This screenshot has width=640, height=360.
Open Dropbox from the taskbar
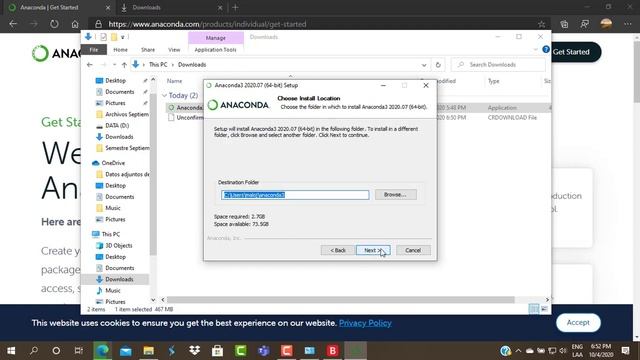(194, 351)
